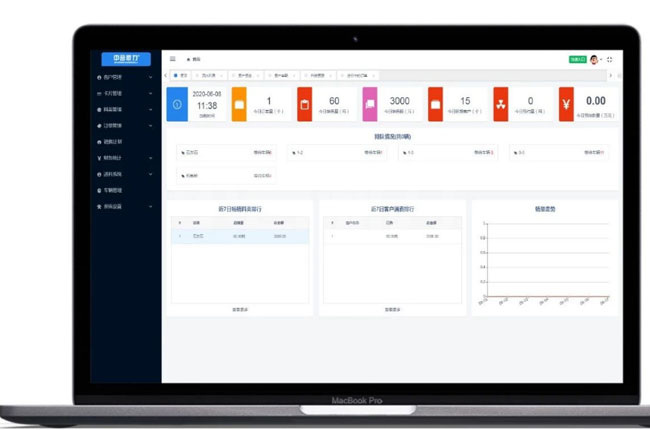650x430 pixels.
Task: Click the orange icon beside the value 1
Action: pyautogui.click(x=239, y=104)
